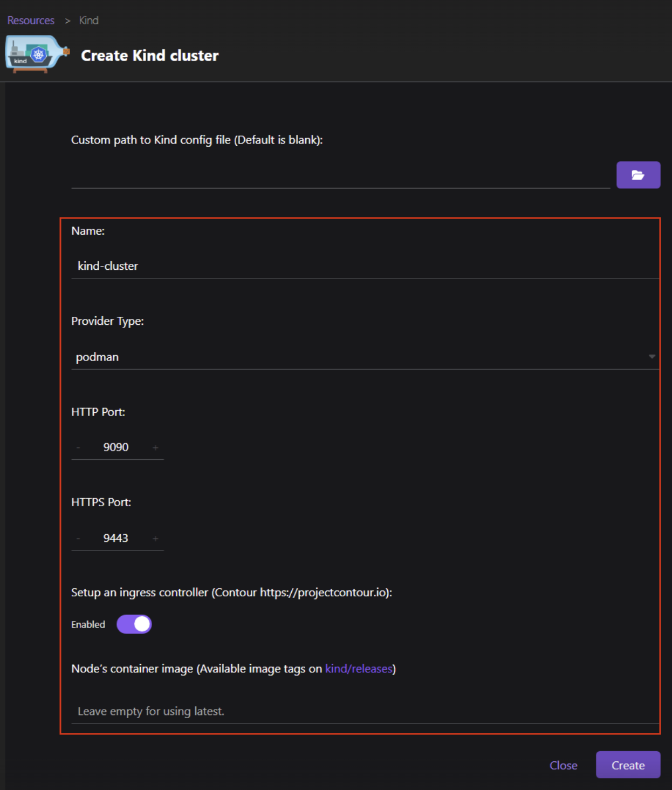Screen dimensions: 672x790
Task: Click the Create Kind cluster heading
Action: click(149, 56)
